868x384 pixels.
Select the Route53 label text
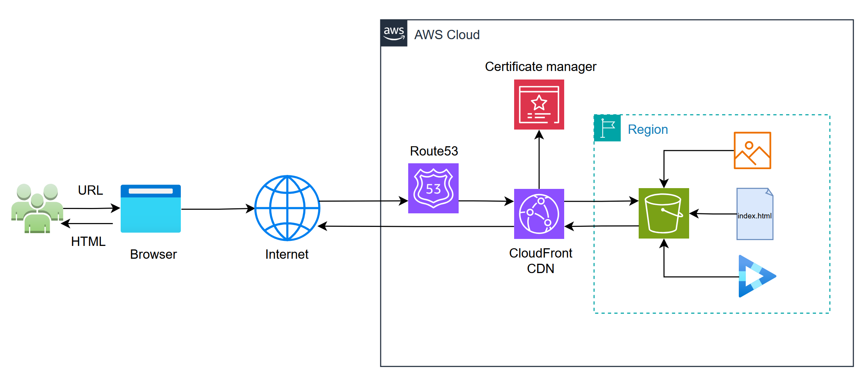click(x=434, y=151)
